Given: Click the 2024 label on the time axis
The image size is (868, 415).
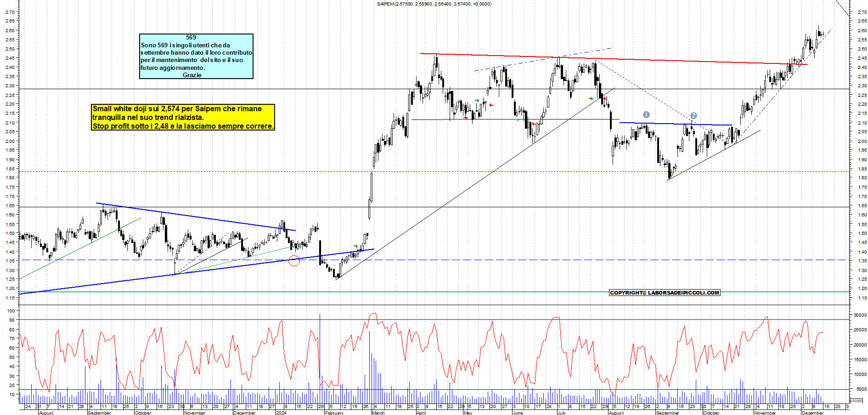Looking at the screenshot, I should [x=281, y=413].
